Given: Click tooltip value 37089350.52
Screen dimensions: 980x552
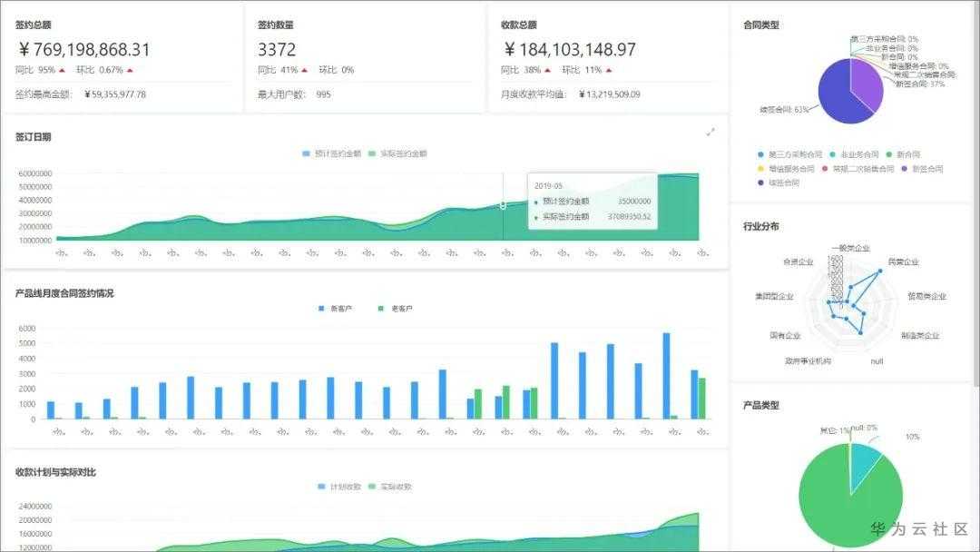Looking at the screenshot, I should [x=630, y=217].
